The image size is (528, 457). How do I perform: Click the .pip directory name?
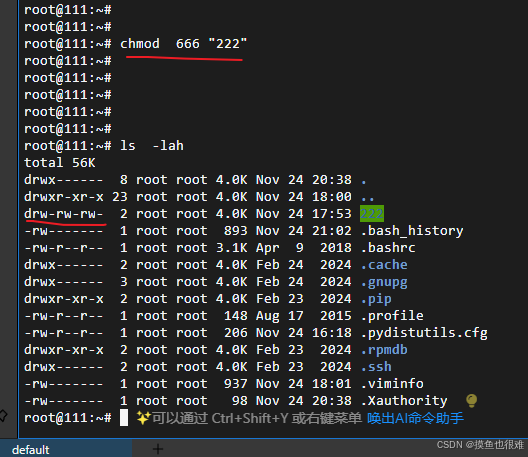pyautogui.click(x=376, y=299)
